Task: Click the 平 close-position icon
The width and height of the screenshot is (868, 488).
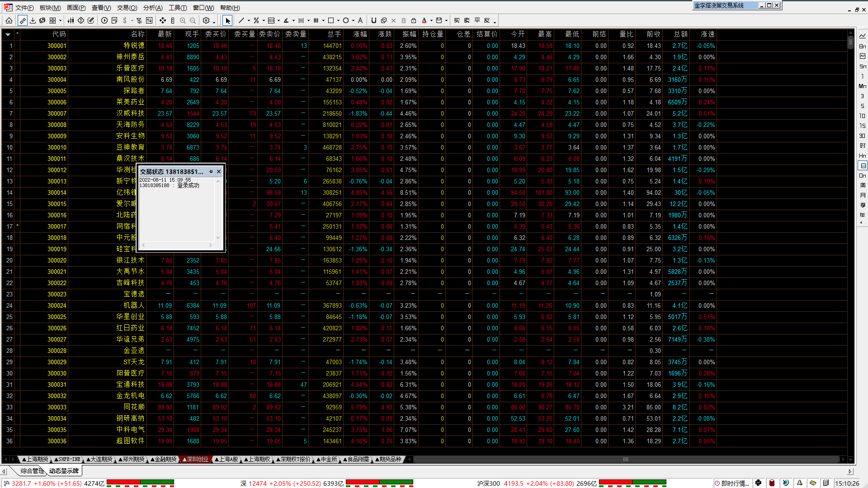Action: pos(477,20)
